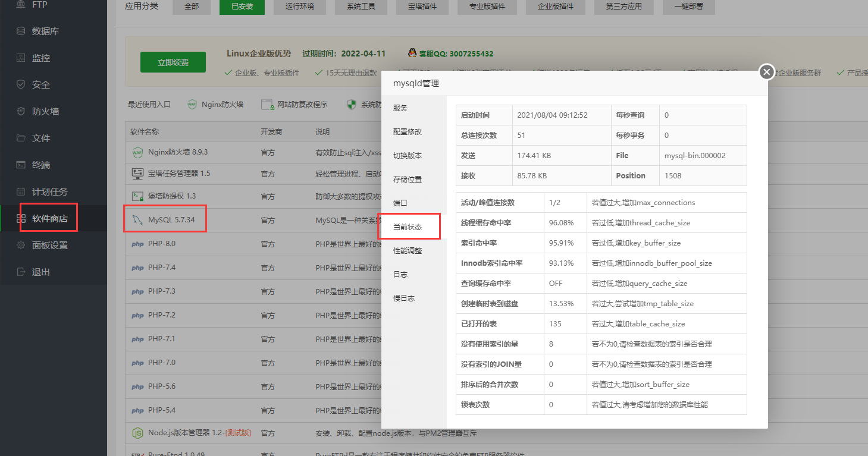The width and height of the screenshot is (868, 456).
Task: Click the mysql-bin.000002 File value
Action: [x=695, y=156]
